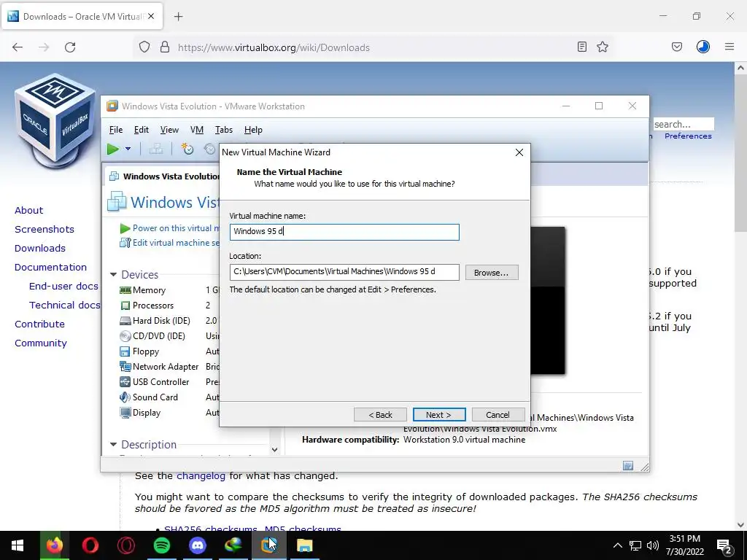This screenshot has width=747, height=560.
Task: Click the VirtualBox site search box
Action: 683,124
